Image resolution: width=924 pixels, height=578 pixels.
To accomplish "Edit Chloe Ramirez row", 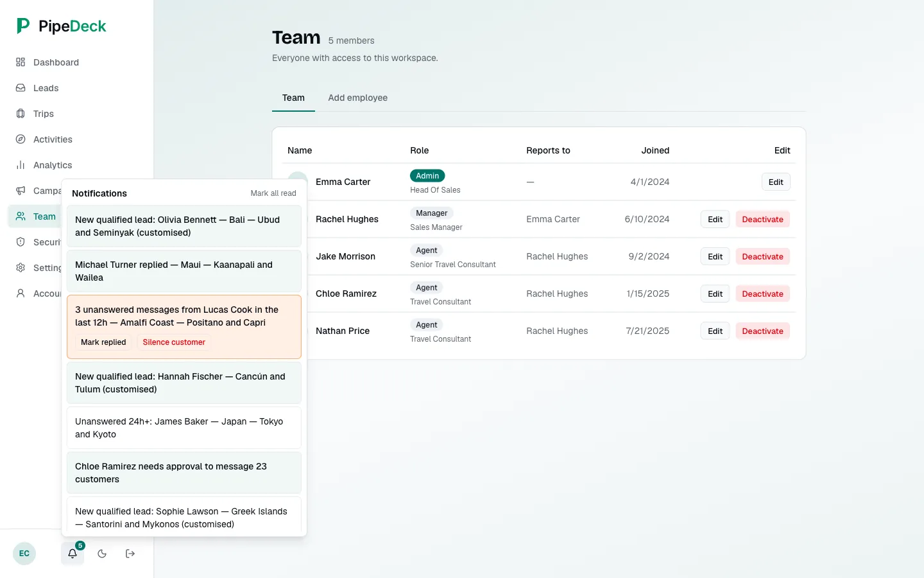I will click(x=715, y=293).
